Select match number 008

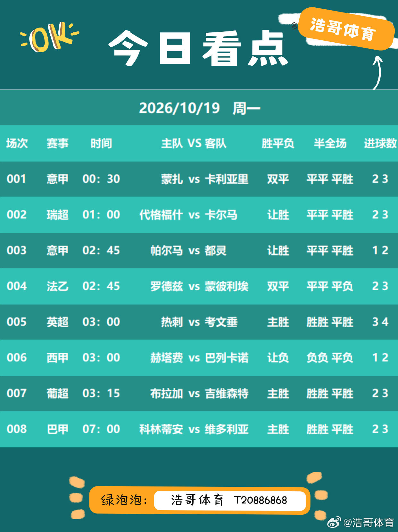(x=17, y=429)
